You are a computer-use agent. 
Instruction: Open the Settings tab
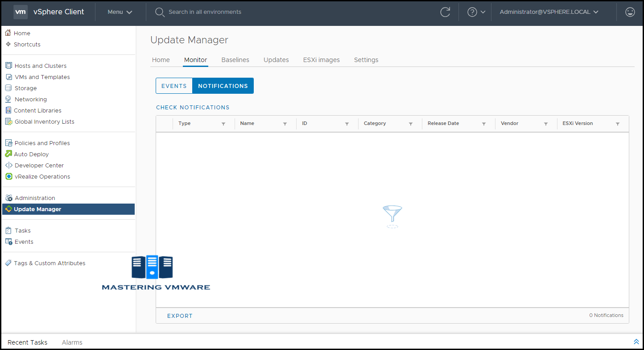coord(366,60)
